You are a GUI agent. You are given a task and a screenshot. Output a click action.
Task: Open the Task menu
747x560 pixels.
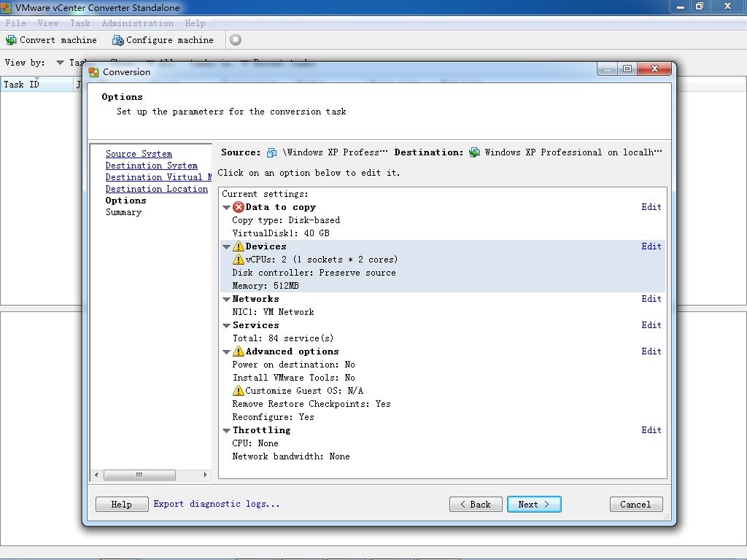point(80,23)
